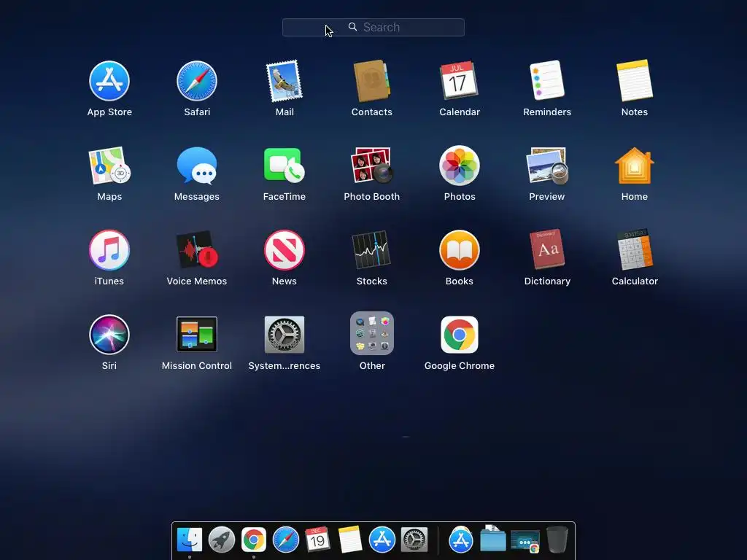Open Calendar showing DEC 19 in Dock
The height and width of the screenshot is (560, 747).
coord(317,540)
